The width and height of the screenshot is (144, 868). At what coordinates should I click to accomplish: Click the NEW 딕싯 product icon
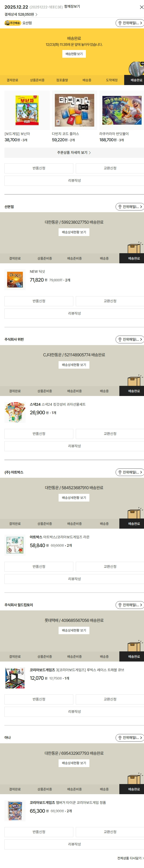[15, 280]
